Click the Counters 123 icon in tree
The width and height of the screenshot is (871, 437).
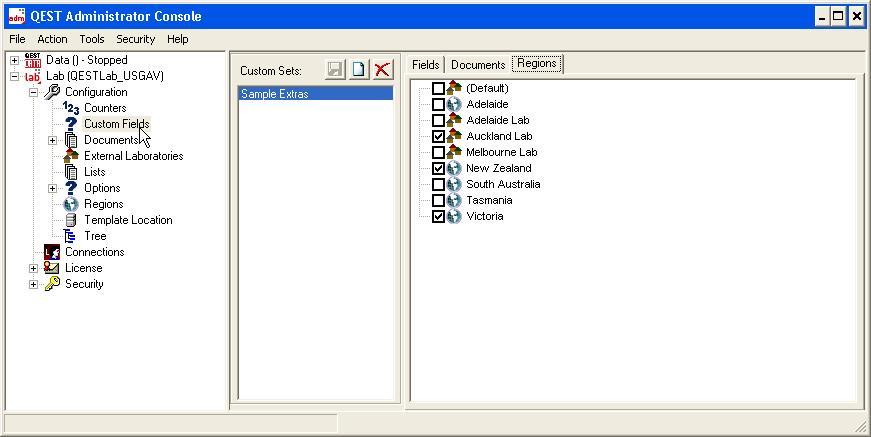point(70,108)
